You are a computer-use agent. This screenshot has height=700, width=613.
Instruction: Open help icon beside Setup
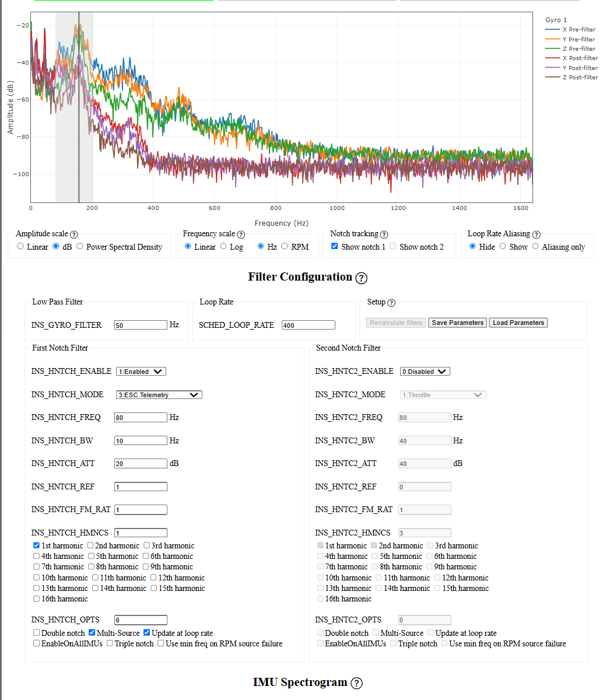point(391,303)
